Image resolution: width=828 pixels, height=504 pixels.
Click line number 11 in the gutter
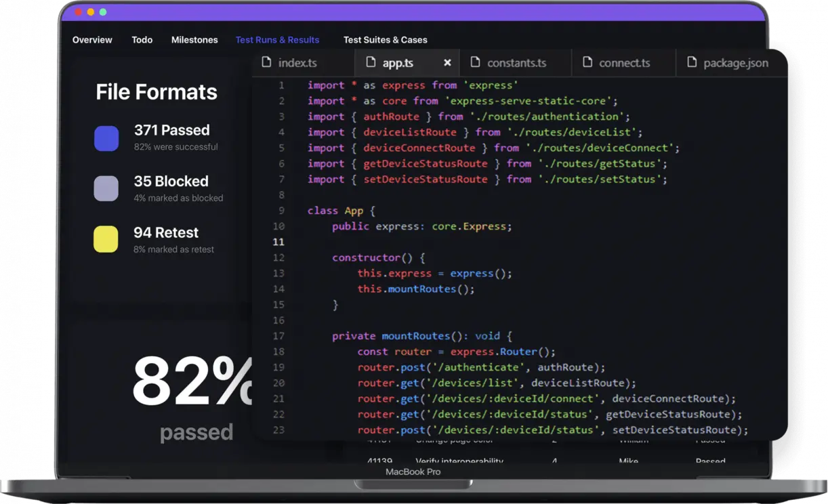[x=278, y=242]
